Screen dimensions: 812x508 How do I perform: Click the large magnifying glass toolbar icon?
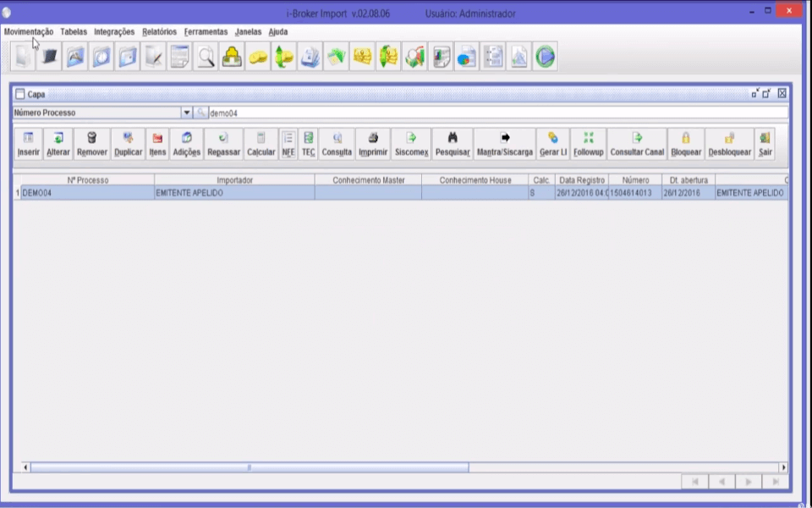tap(206, 56)
